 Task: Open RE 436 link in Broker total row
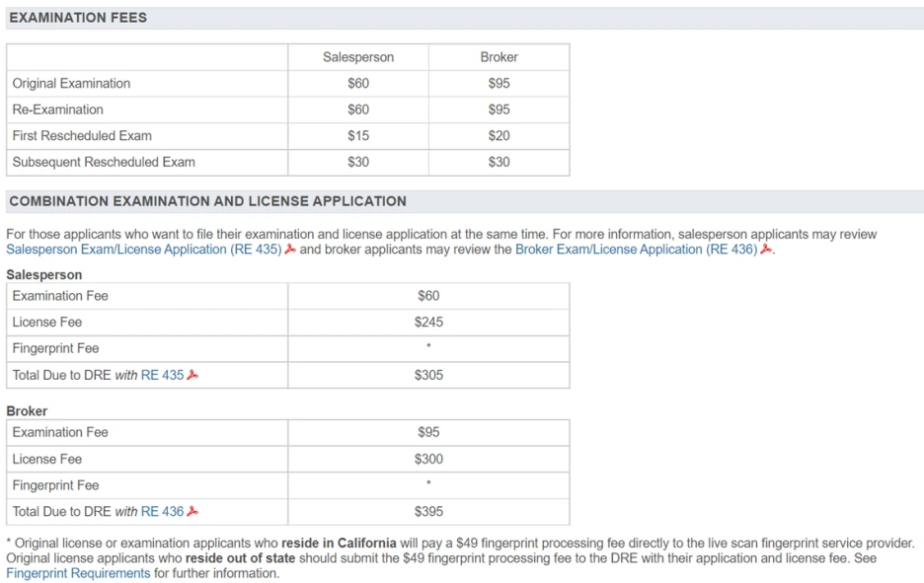(x=162, y=512)
